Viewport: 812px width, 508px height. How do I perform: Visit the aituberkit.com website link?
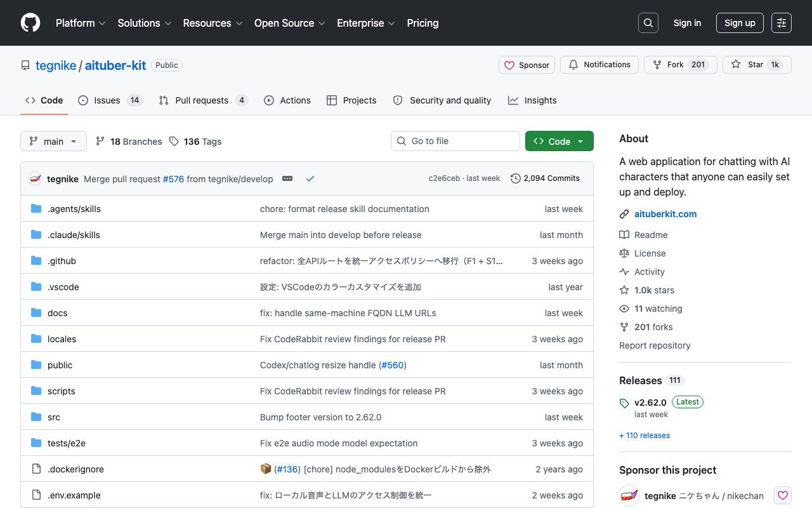click(665, 214)
